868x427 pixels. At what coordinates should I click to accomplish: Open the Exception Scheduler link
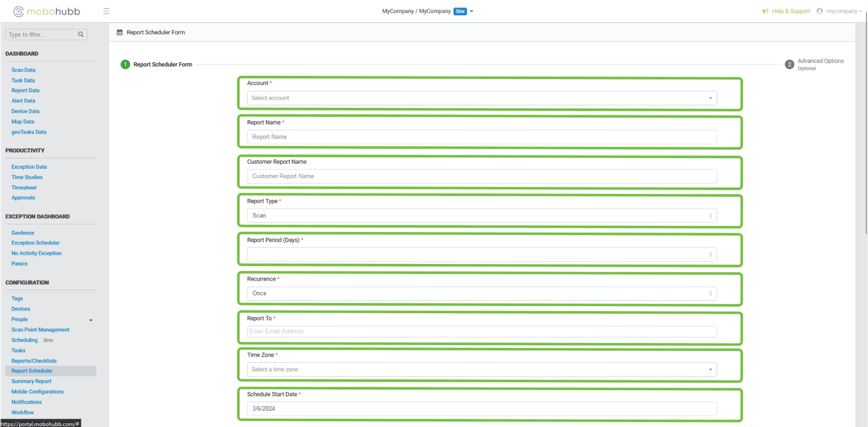(x=35, y=243)
